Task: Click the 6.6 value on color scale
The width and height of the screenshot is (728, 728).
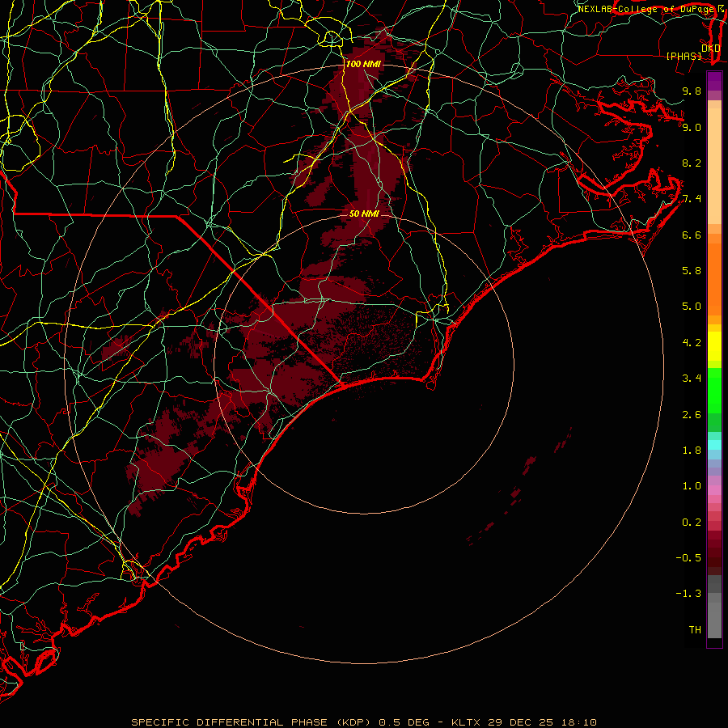Action: tap(692, 235)
